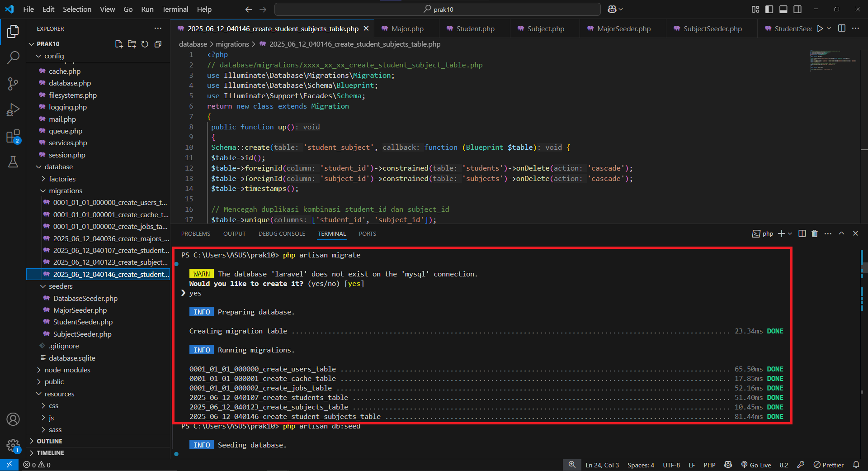Open the Run and Debug icon
Image resolution: width=868 pixels, height=471 pixels.
(x=13, y=109)
